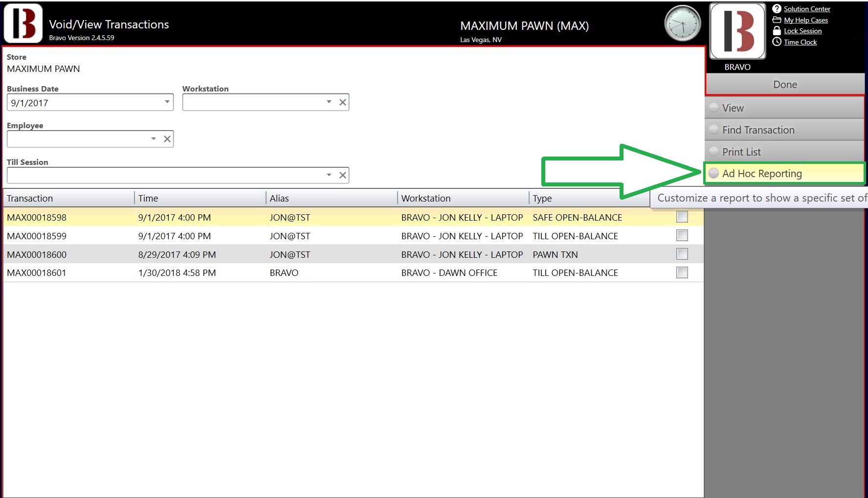Clear the Workstation filter with X

343,102
